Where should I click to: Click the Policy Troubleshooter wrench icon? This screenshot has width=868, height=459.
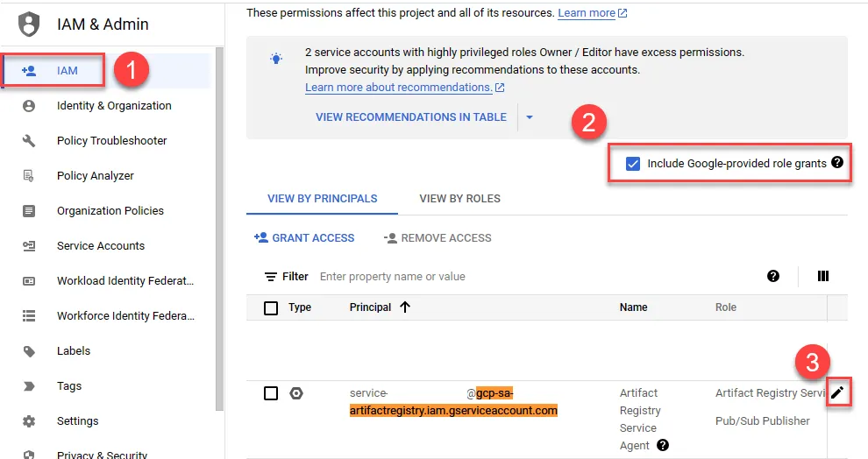tap(29, 140)
